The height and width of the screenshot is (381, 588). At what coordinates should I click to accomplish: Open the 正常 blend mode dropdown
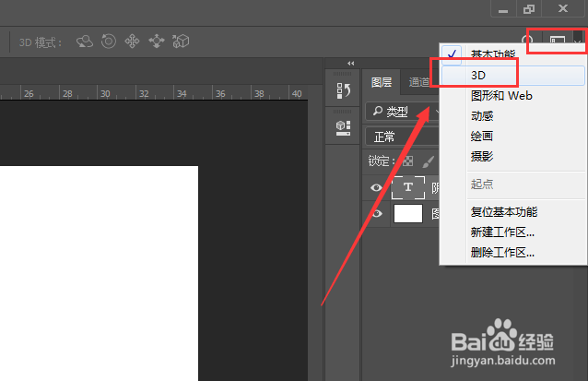click(403, 137)
